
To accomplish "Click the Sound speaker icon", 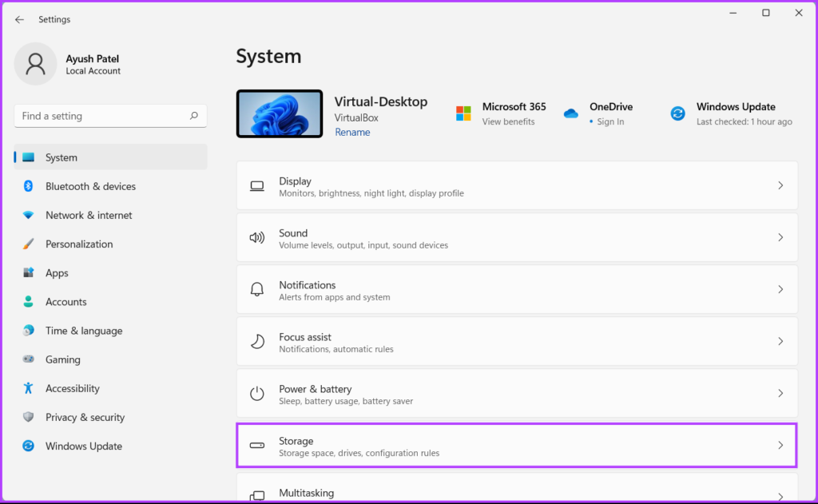I will pos(256,237).
